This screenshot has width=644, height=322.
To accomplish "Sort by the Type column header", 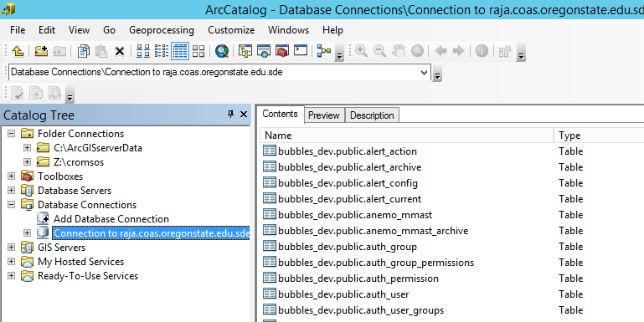I will (599, 135).
